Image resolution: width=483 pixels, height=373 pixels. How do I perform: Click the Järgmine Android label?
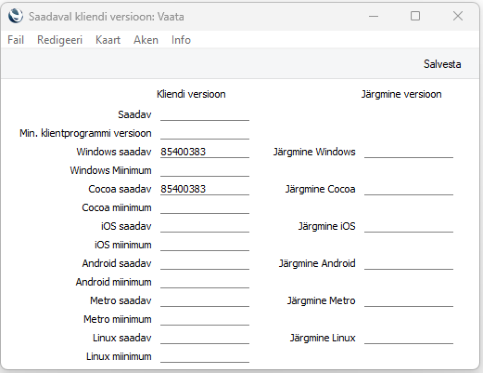pyautogui.click(x=317, y=264)
